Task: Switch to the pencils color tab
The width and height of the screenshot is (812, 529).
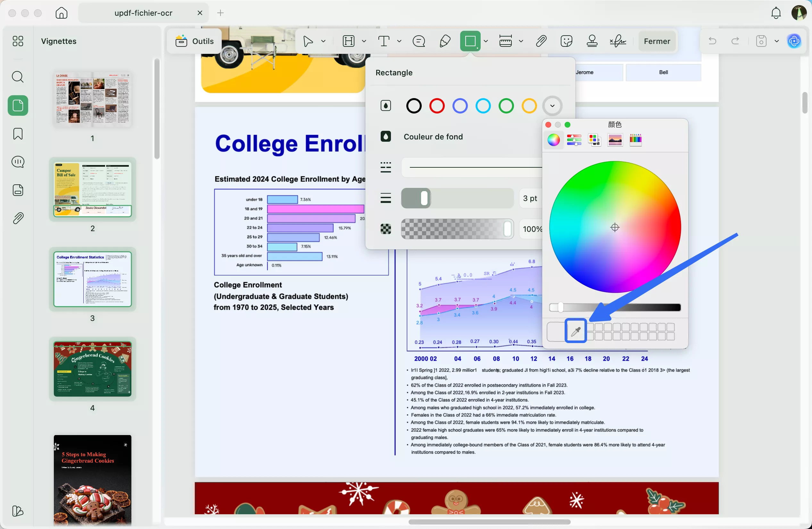Action: click(635, 140)
